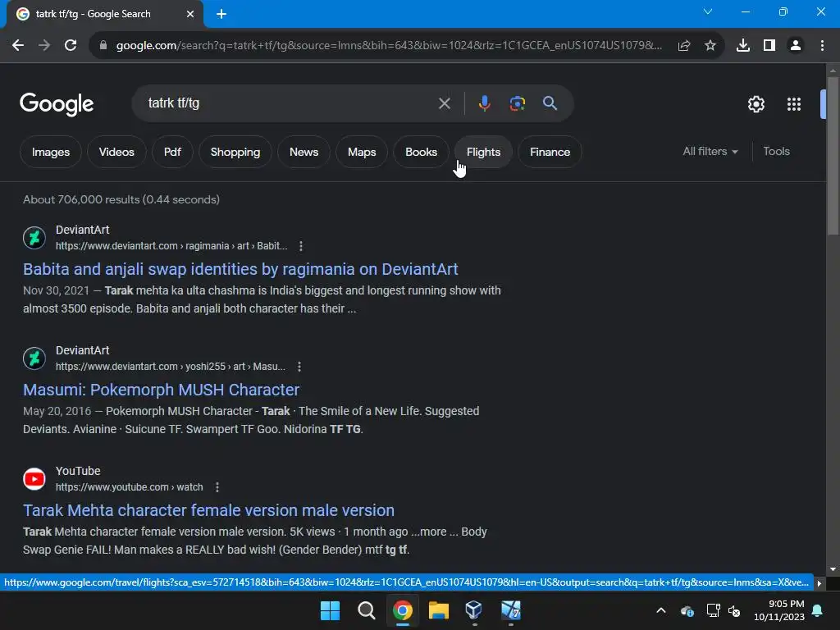Viewport: 840px width, 630px height.
Task: Expand the All filters dropdown
Action: coord(710,152)
